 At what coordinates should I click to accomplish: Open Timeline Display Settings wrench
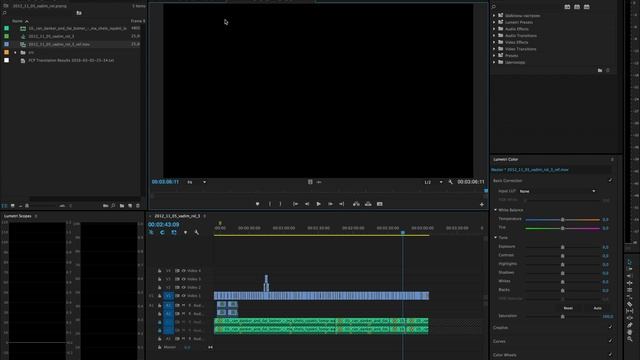[197, 232]
